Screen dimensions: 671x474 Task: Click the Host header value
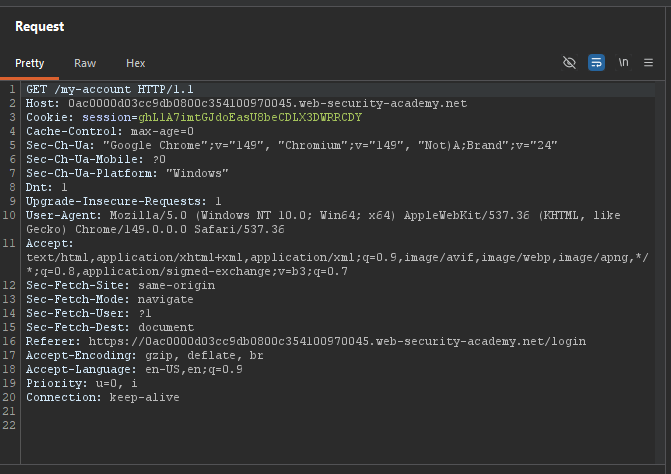click(x=267, y=104)
